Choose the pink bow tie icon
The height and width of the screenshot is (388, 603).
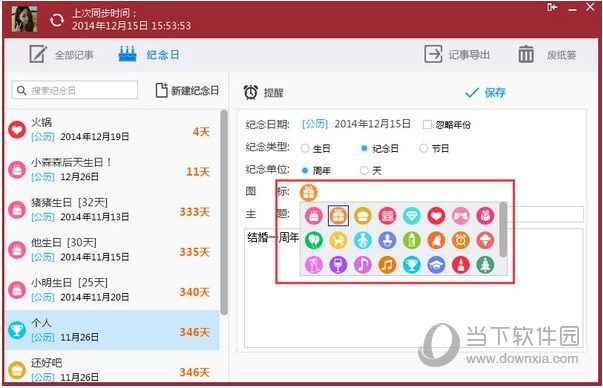tap(461, 216)
